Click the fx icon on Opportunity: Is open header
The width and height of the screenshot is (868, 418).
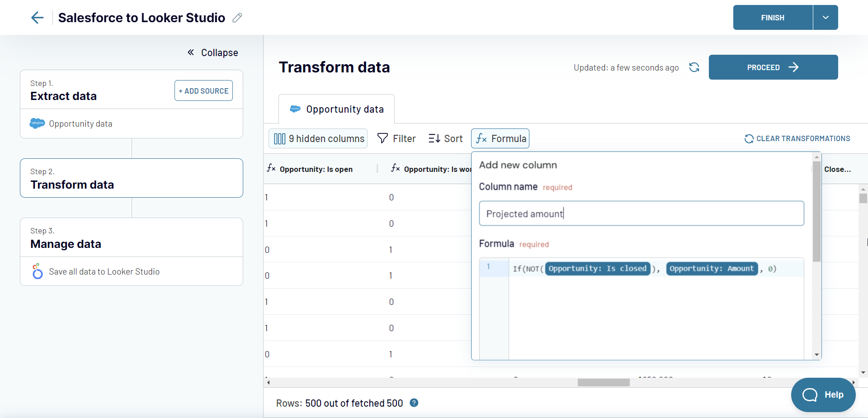pos(270,168)
